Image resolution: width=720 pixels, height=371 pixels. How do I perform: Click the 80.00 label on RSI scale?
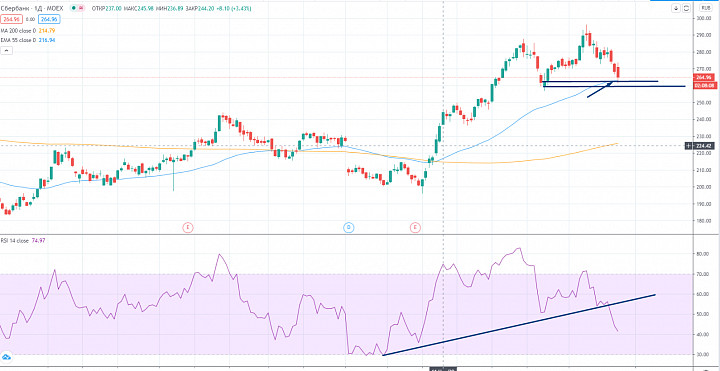point(702,253)
